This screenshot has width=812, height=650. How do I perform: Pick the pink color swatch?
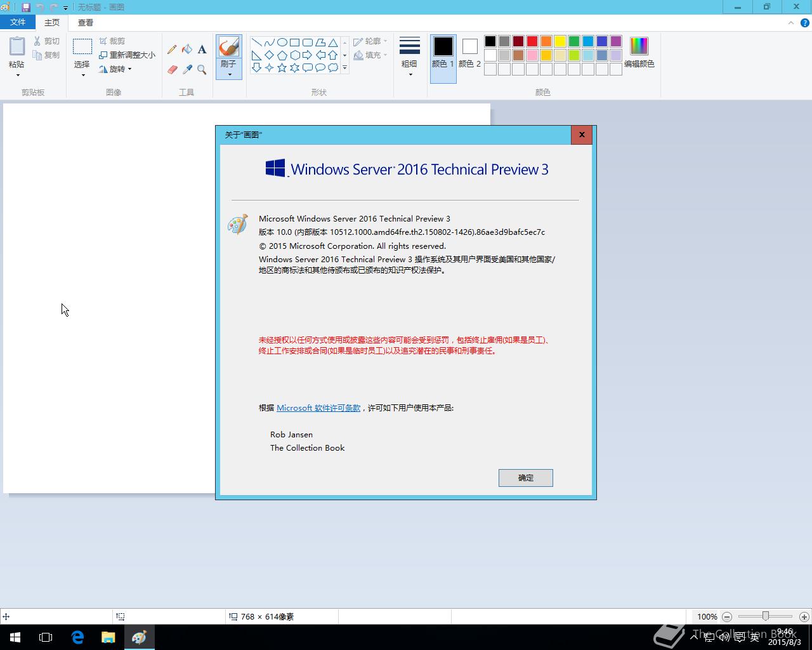pyautogui.click(x=532, y=55)
